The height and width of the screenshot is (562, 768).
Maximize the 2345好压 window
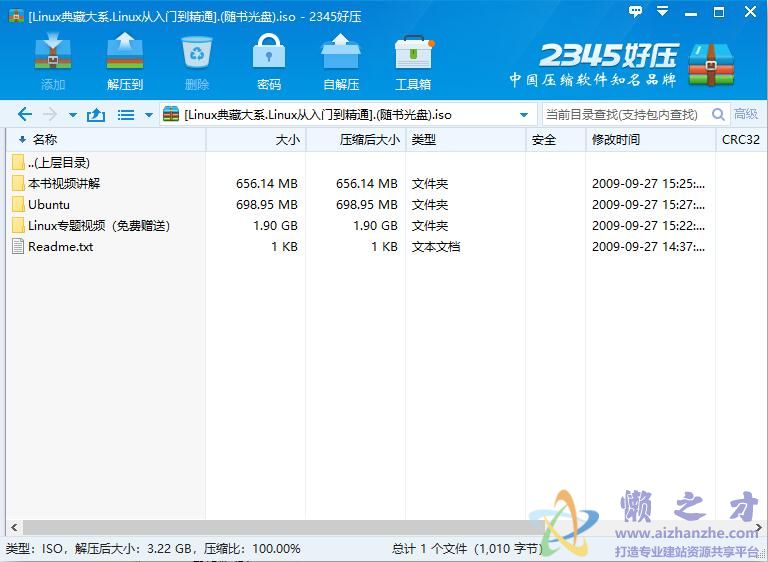(719, 12)
